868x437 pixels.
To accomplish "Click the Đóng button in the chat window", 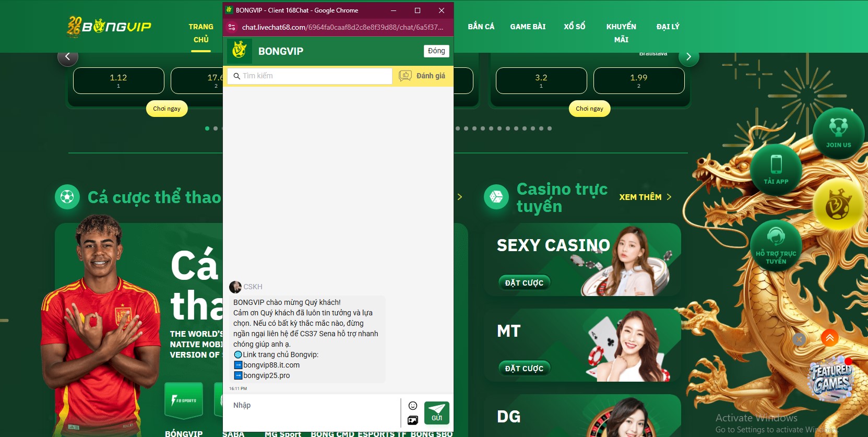I will pyautogui.click(x=436, y=51).
